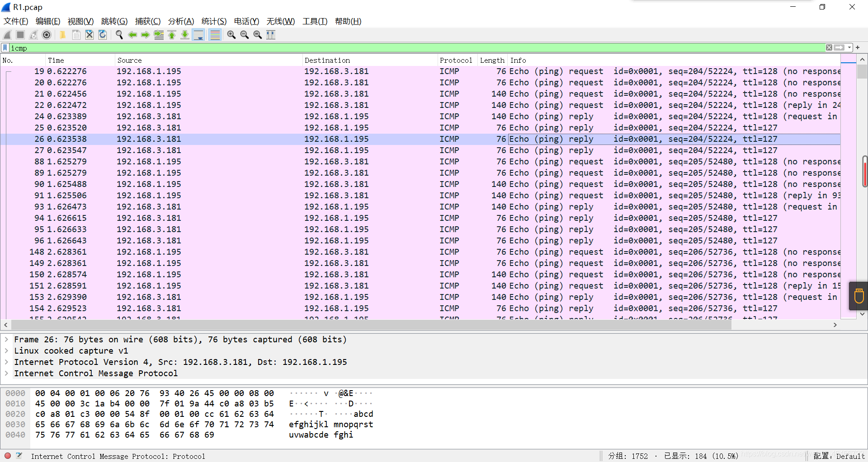868x462 pixels.
Task: Open the 统计(S) menu
Action: coord(213,21)
